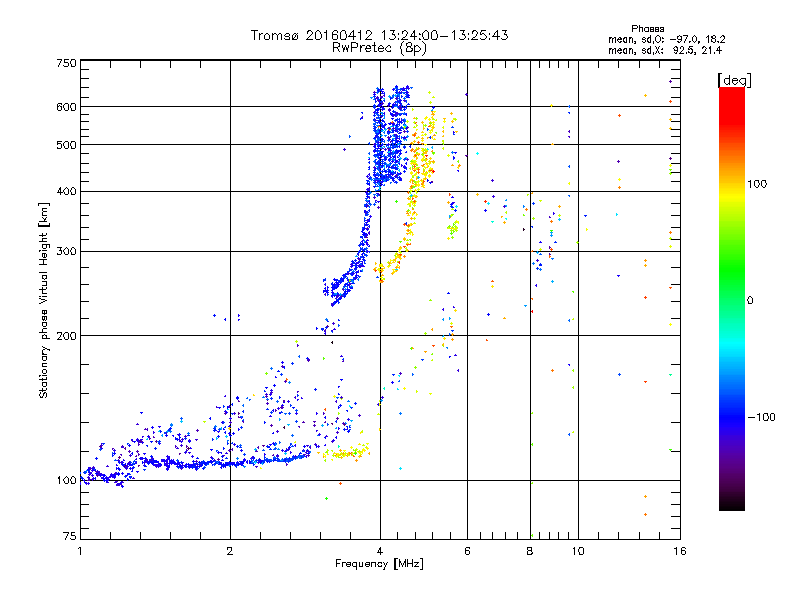800x600 pixels.
Task: Click the "Phases" heading text
Action: [647, 29]
